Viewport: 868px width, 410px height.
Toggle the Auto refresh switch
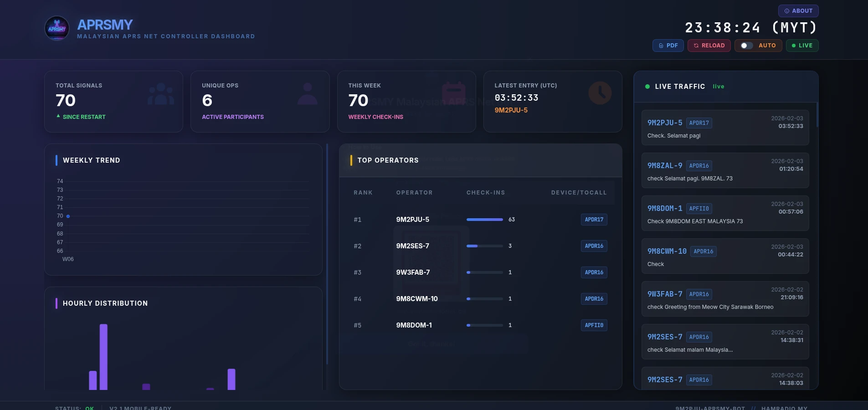746,46
